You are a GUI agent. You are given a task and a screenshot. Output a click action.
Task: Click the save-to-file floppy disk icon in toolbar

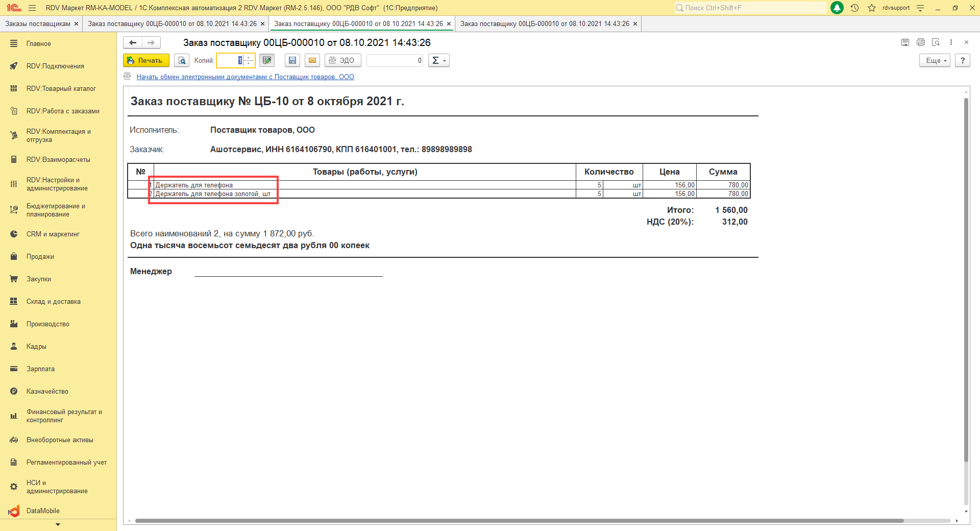[x=292, y=60]
